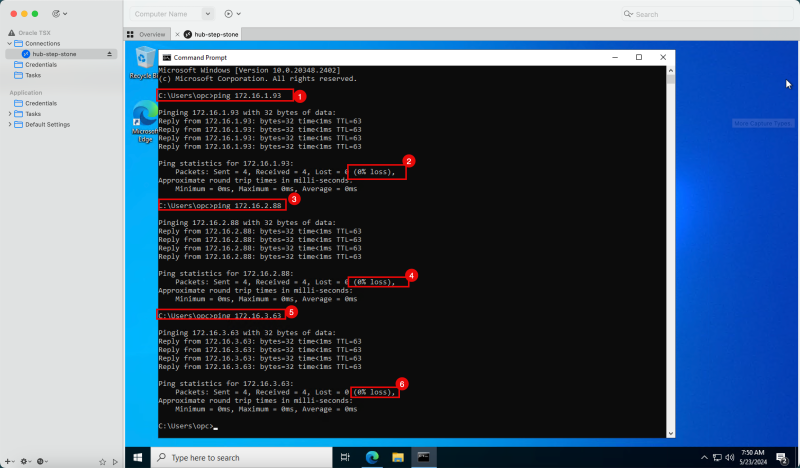
Task: Open the Windows notification center icon
Action: (x=781, y=457)
